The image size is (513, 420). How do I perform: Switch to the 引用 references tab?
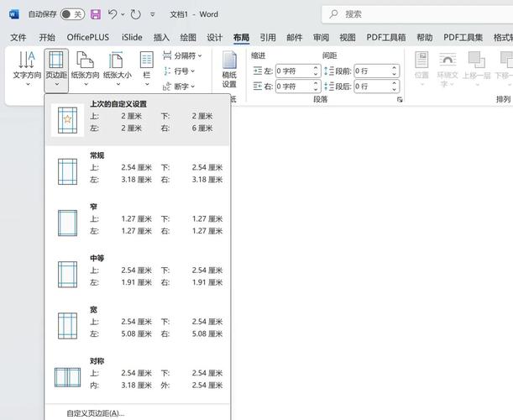tap(267, 37)
